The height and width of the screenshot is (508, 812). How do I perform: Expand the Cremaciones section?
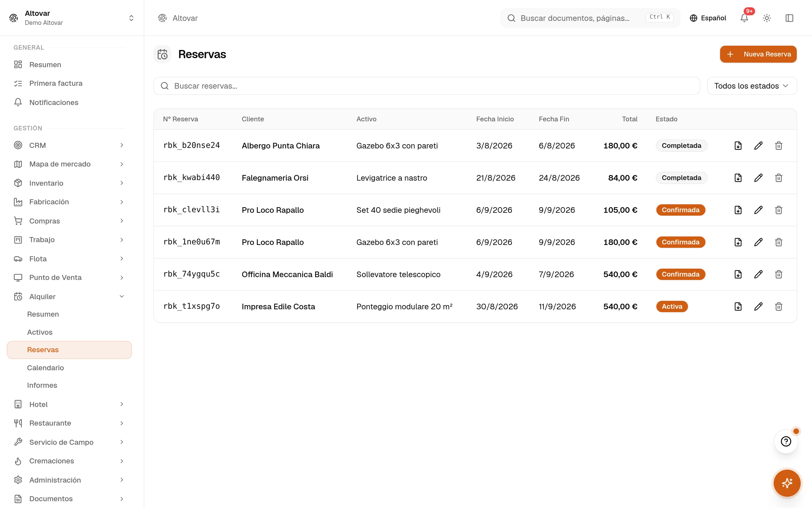[x=69, y=461]
